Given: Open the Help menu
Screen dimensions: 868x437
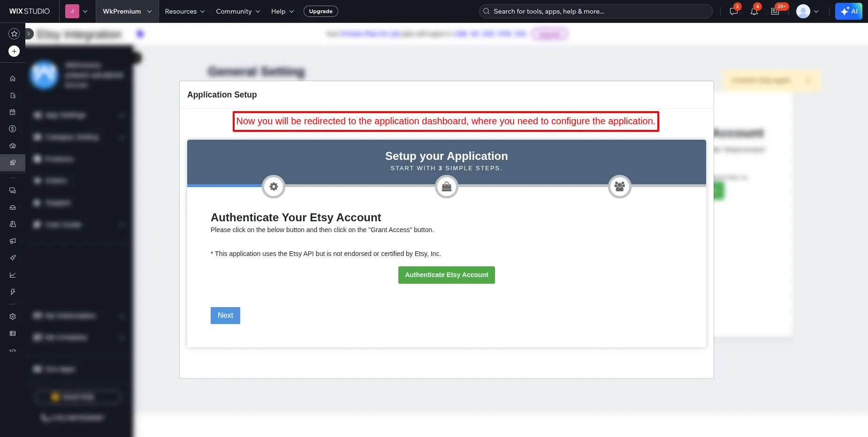Looking at the screenshot, I should [x=282, y=11].
